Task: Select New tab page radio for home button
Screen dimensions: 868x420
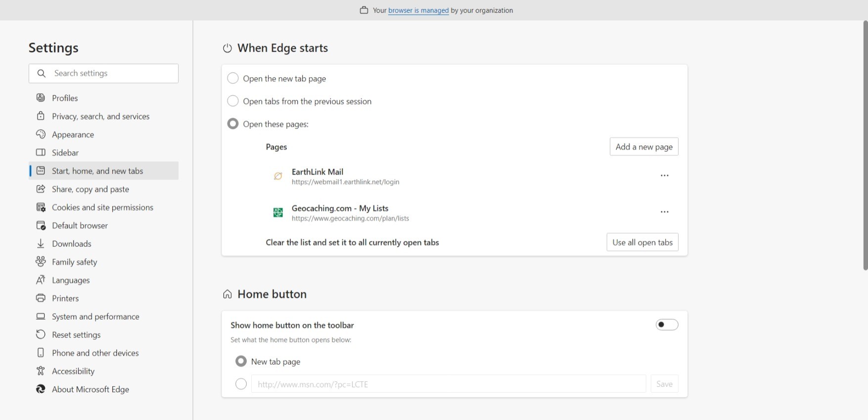Action: coord(241,361)
